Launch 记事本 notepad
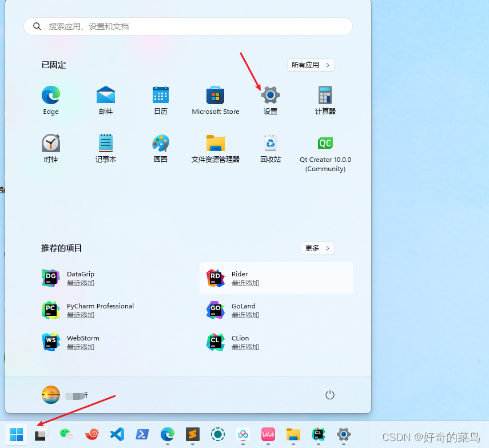Viewport: 489px width, 448px height. [106, 148]
